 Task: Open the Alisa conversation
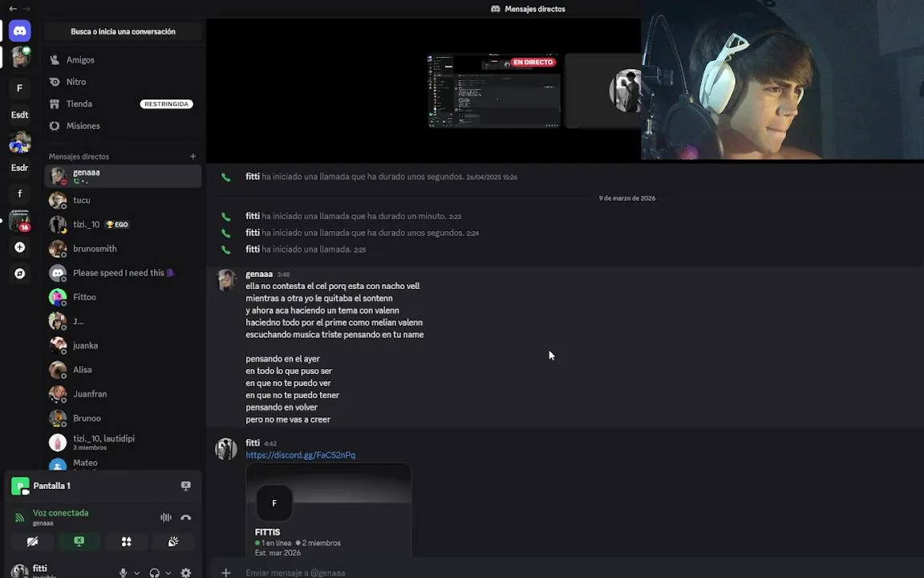pyautogui.click(x=124, y=370)
